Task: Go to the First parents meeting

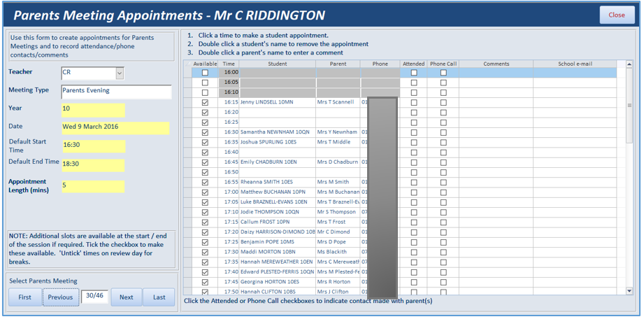Action: tap(24, 297)
